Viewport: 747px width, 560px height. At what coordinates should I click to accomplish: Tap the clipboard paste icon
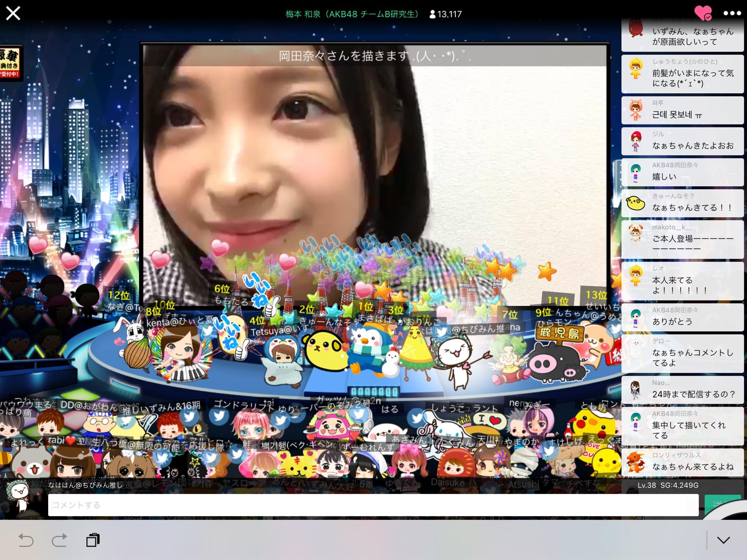[93, 540]
